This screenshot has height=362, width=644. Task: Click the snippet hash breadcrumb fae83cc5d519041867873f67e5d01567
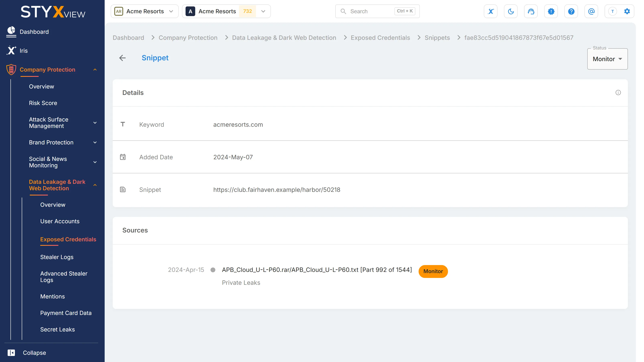[519, 37]
